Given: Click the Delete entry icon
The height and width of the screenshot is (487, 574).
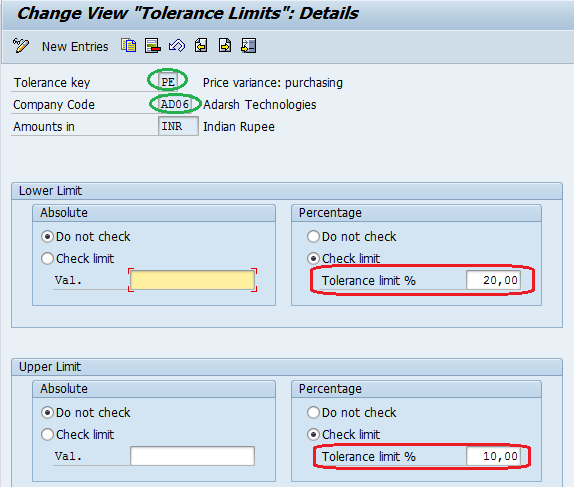Looking at the screenshot, I should tap(153, 46).
